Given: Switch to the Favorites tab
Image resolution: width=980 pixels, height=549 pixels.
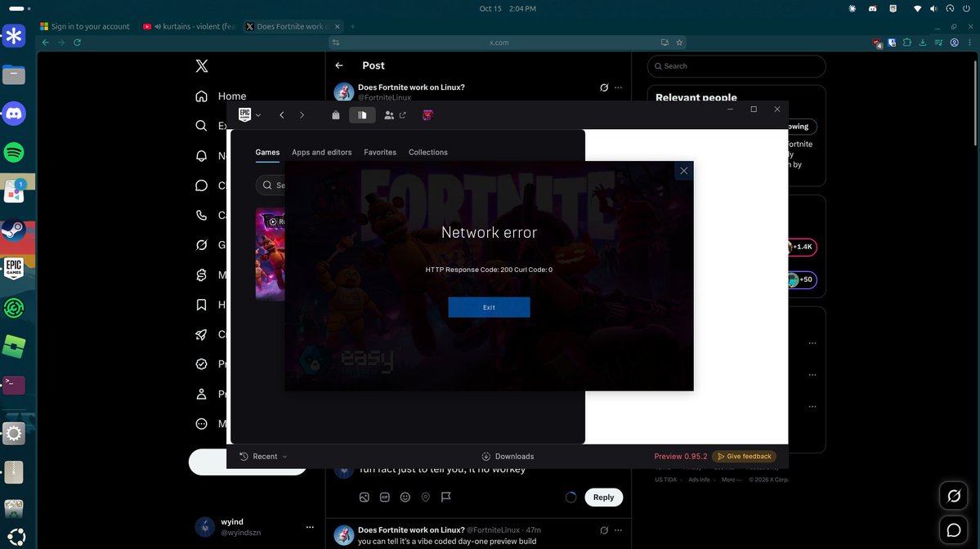Looking at the screenshot, I should 380,153.
